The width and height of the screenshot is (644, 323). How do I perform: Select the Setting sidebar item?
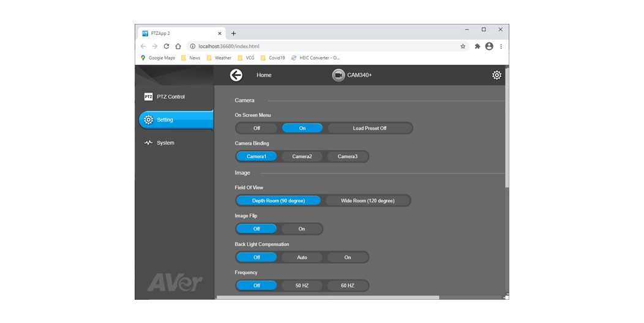point(176,120)
